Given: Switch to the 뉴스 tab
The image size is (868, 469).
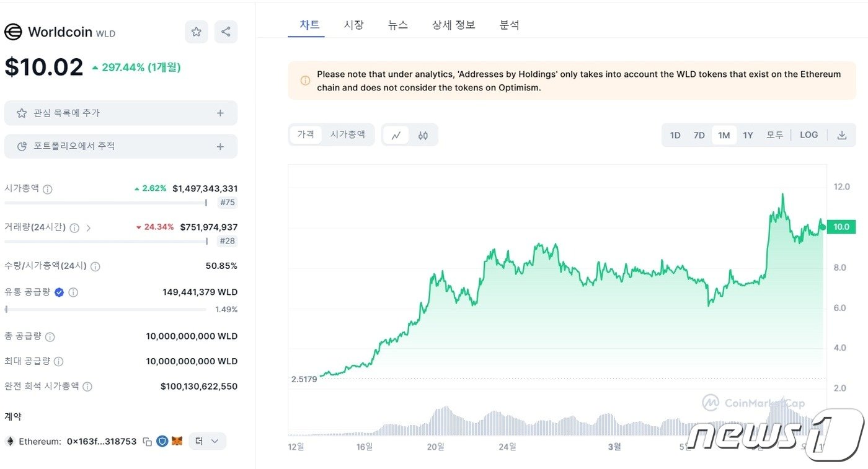Looking at the screenshot, I should 398,25.
